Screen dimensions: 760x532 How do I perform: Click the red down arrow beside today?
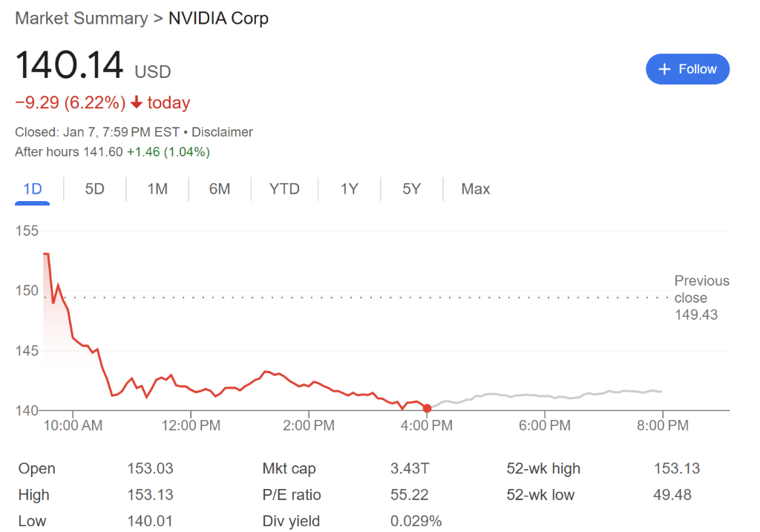(137, 102)
